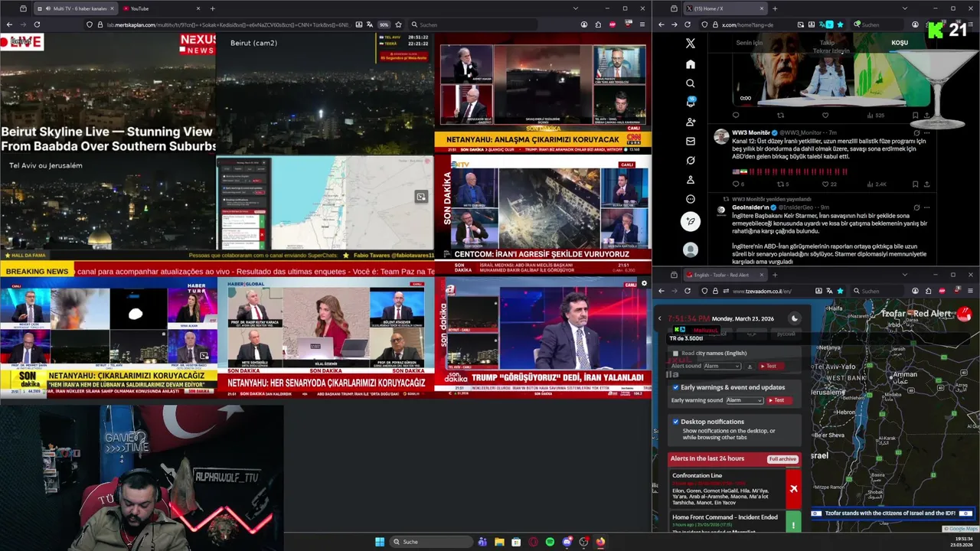The image size is (980, 551).
Task: Toggle Read city names (English) checkbox
Action: [675, 354]
